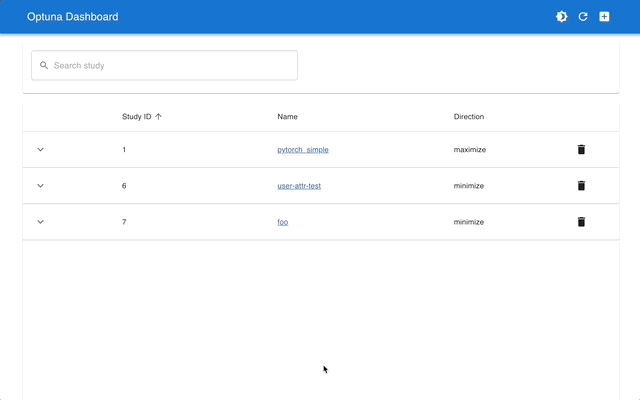Click the magnifier icon in search box
Viewport: 640px width, 400px height.
pos(44,66)
